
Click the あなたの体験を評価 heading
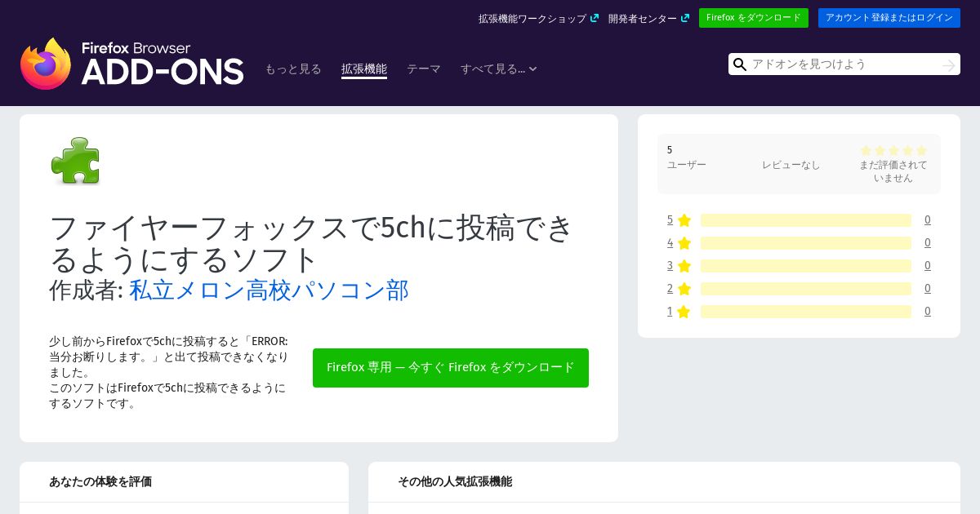coord(100,481)
